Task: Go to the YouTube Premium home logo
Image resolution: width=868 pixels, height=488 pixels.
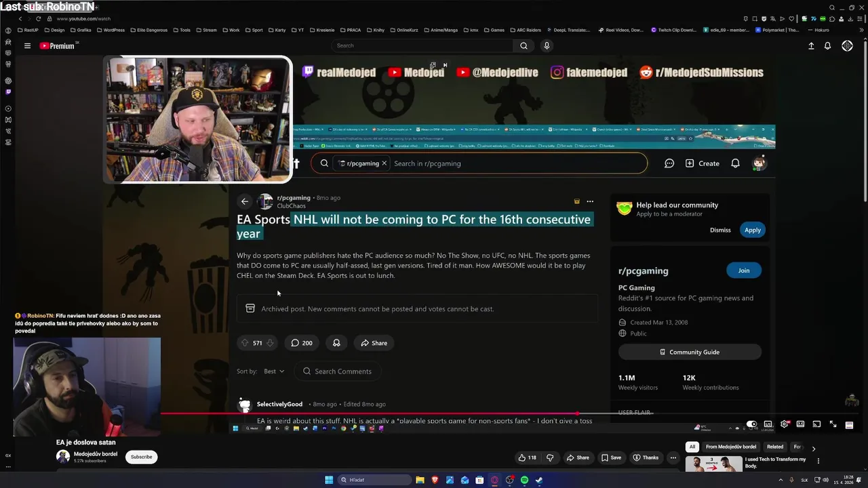Action: [x=57, y=45]
